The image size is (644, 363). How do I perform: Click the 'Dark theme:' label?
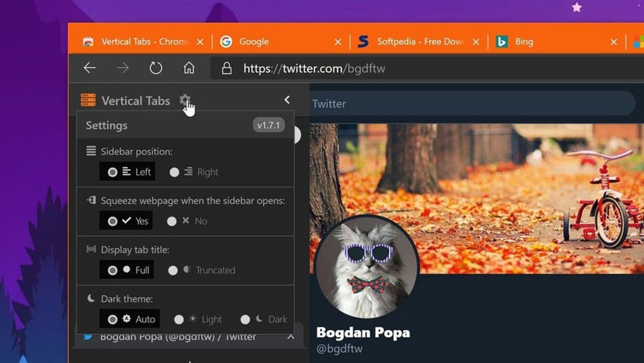point(127,299)
